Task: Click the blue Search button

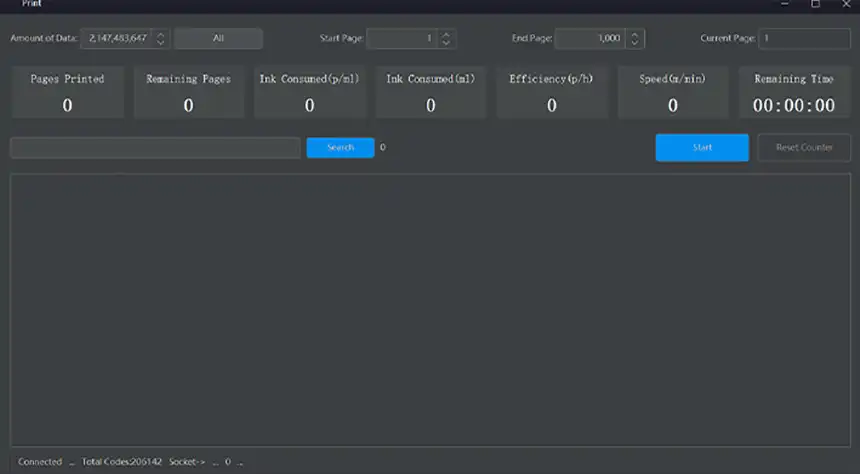Action: pyautogui.click(x=340, y=148)
